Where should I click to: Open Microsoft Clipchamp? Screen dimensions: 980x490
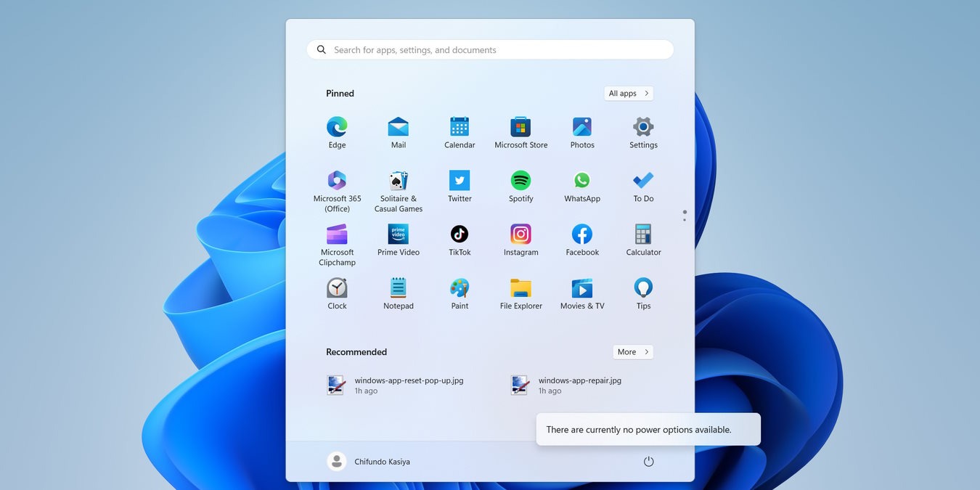[336, 234]
